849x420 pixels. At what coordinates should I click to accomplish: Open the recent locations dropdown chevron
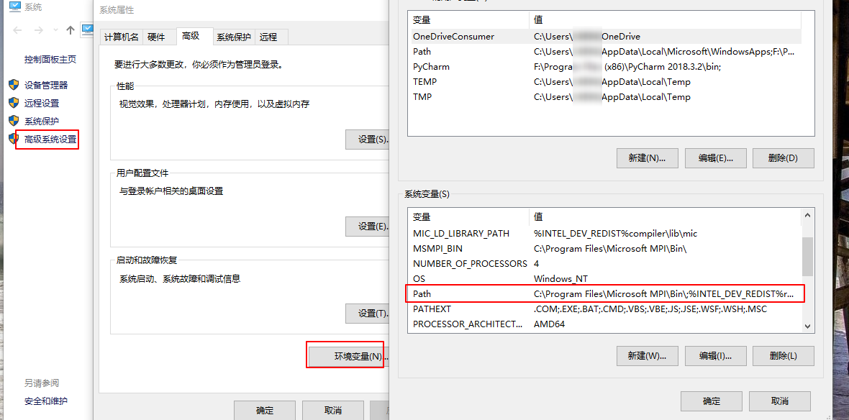55,31
